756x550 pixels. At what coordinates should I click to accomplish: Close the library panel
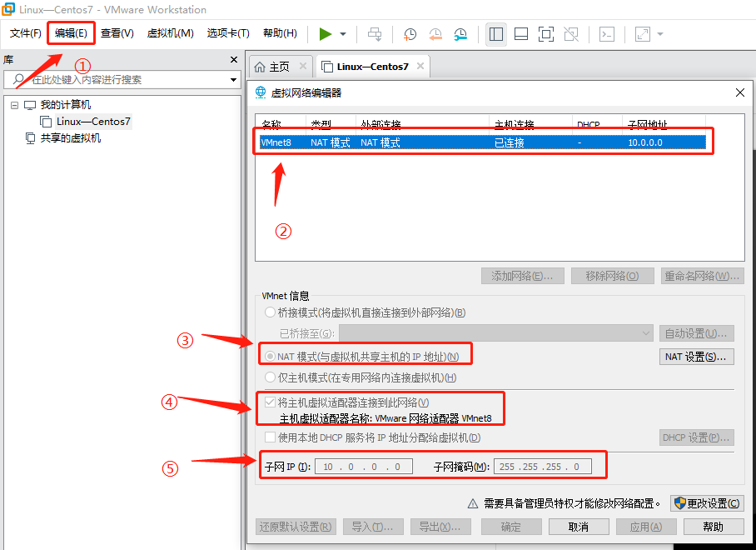click(x=234, y=59)
